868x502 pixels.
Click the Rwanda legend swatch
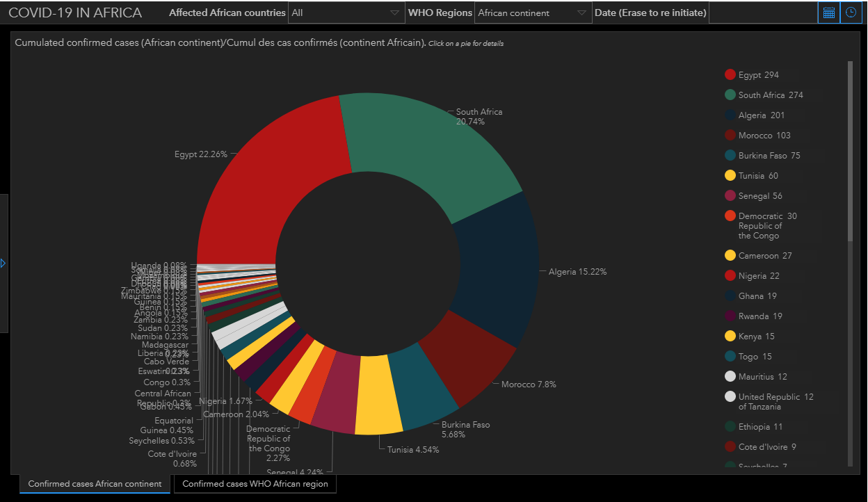click(730, 316)
